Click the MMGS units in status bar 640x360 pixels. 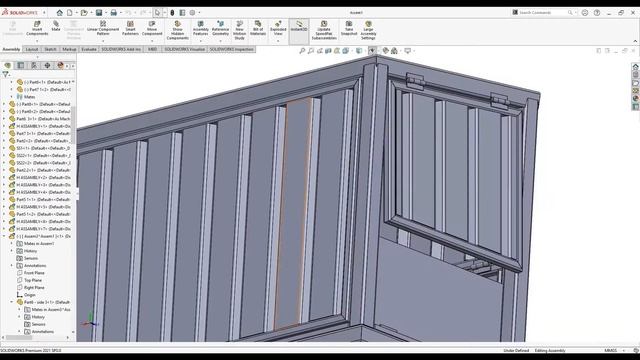(x=611, y=350)
